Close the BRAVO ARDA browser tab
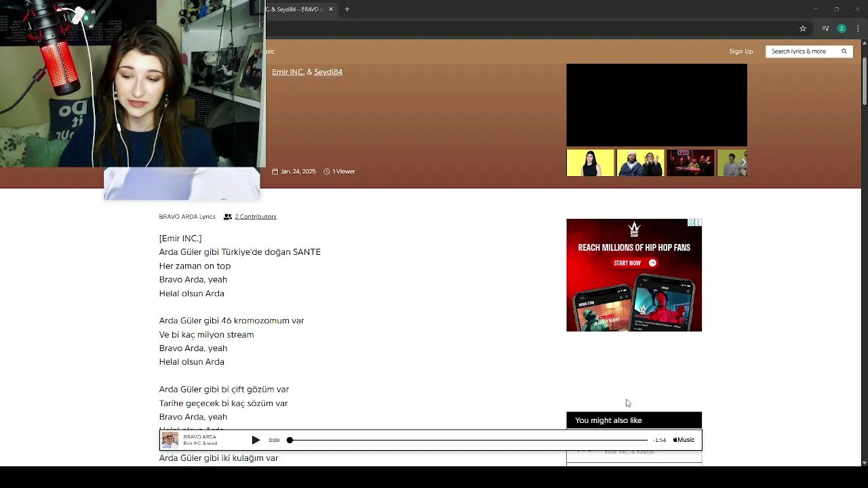 click(331, 9)
